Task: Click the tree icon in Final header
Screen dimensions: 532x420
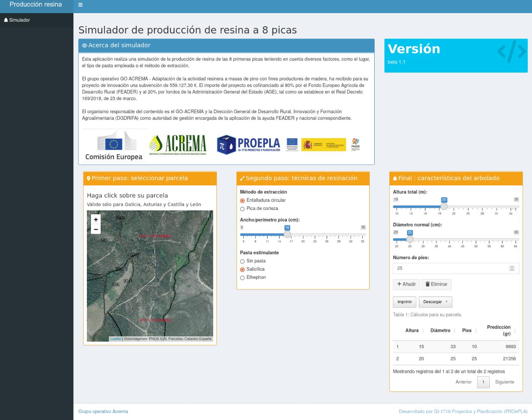Action: [395, 178]
